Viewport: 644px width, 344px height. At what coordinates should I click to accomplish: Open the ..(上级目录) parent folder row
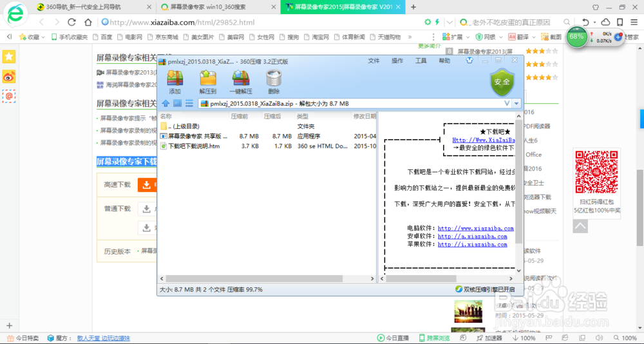(x=268, y=126)
